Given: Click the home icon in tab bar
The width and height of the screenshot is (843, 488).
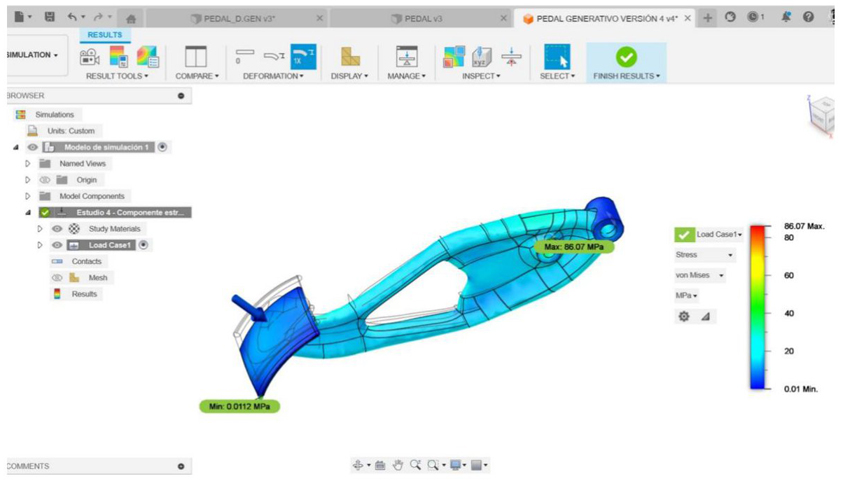Looking at the screenshot, I should pos(130,18).
